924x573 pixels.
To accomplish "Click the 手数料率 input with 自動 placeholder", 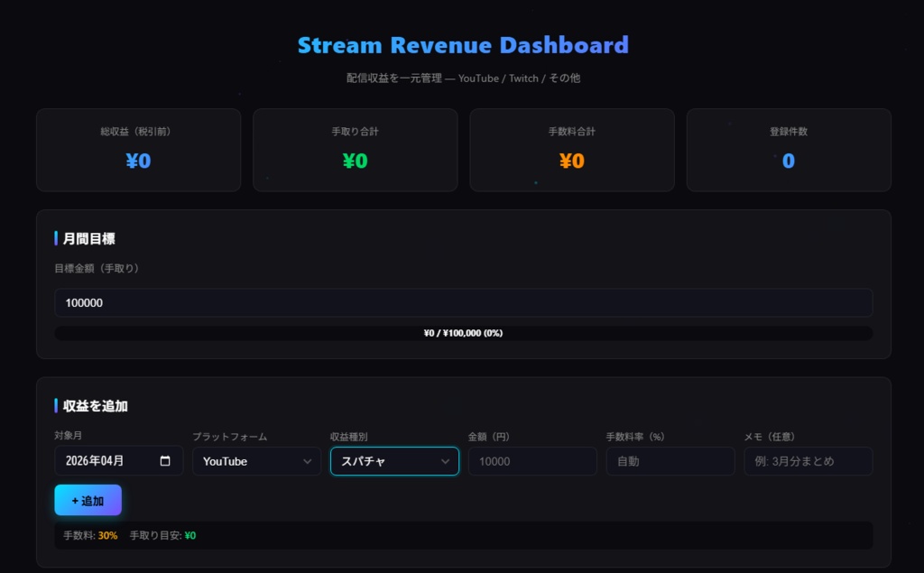I will (670, 461).
